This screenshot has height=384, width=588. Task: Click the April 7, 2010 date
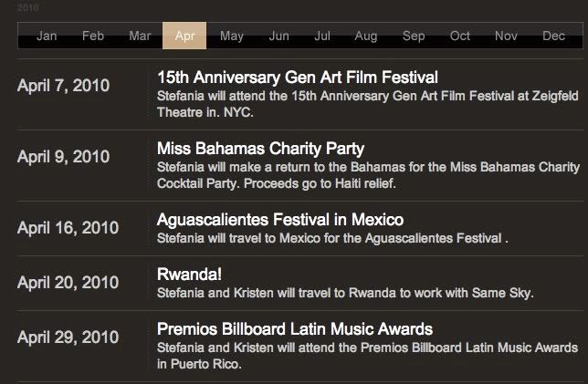pos(63,86)
